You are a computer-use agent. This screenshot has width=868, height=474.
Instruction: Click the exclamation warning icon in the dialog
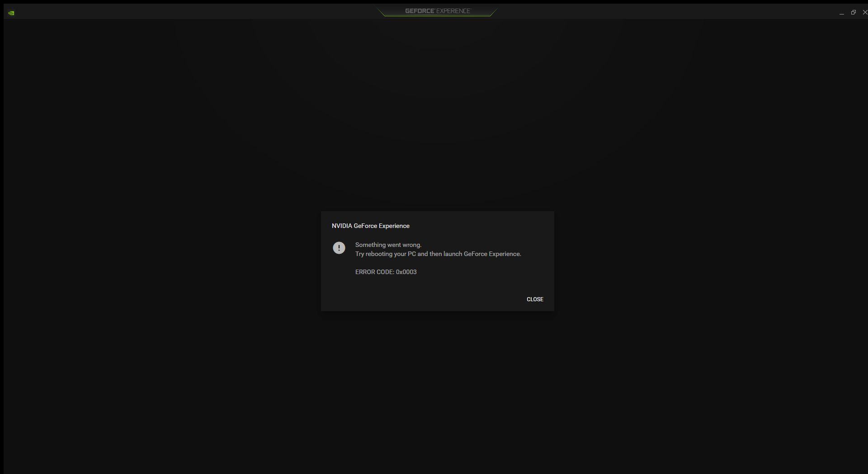click(339, 248)
